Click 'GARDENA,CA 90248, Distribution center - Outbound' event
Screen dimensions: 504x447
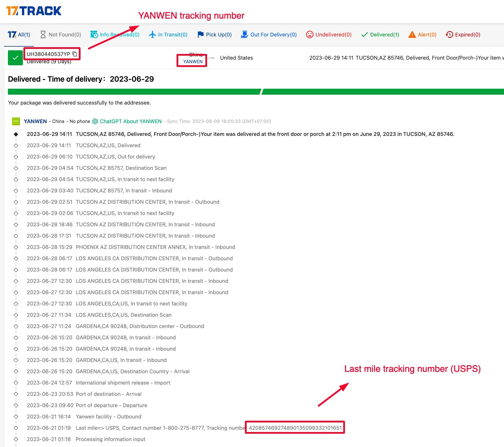140,326
